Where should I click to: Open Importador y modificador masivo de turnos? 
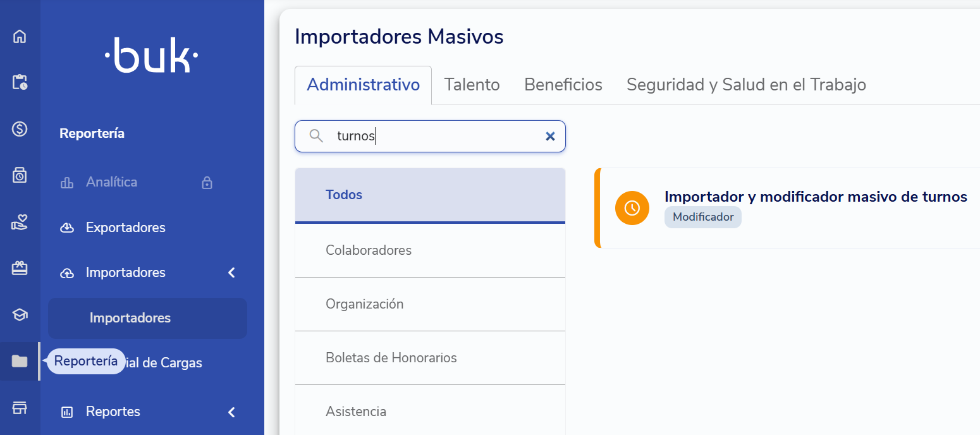(x=816, y=197)
